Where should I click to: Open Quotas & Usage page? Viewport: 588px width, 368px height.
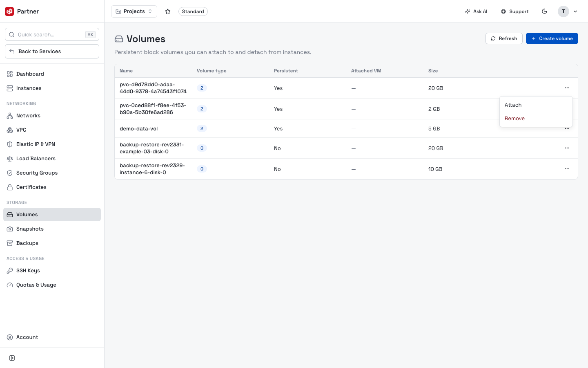click(x=52, y=285)
